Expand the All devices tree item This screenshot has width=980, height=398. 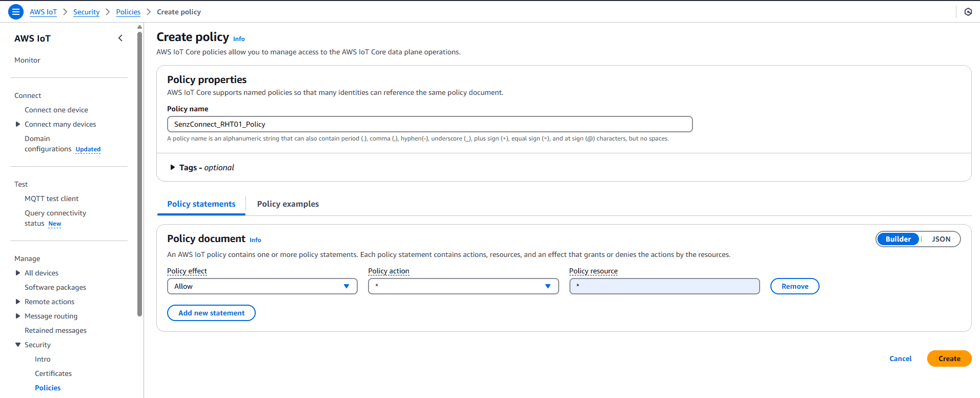click(x=18, y=273)
